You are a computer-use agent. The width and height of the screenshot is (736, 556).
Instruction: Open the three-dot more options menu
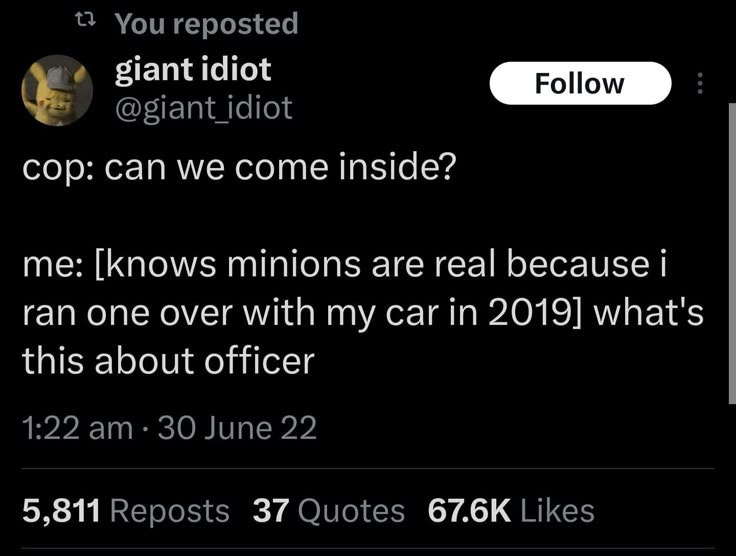(700, 84)
